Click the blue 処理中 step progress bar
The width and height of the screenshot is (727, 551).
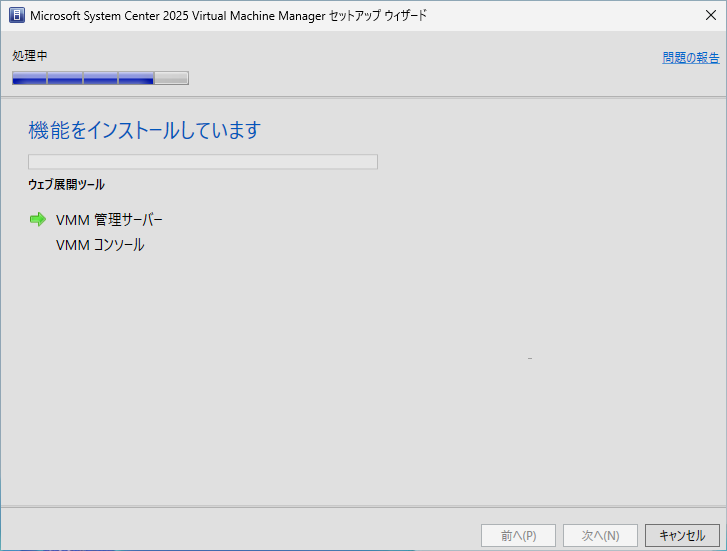(x=100, y=78)
